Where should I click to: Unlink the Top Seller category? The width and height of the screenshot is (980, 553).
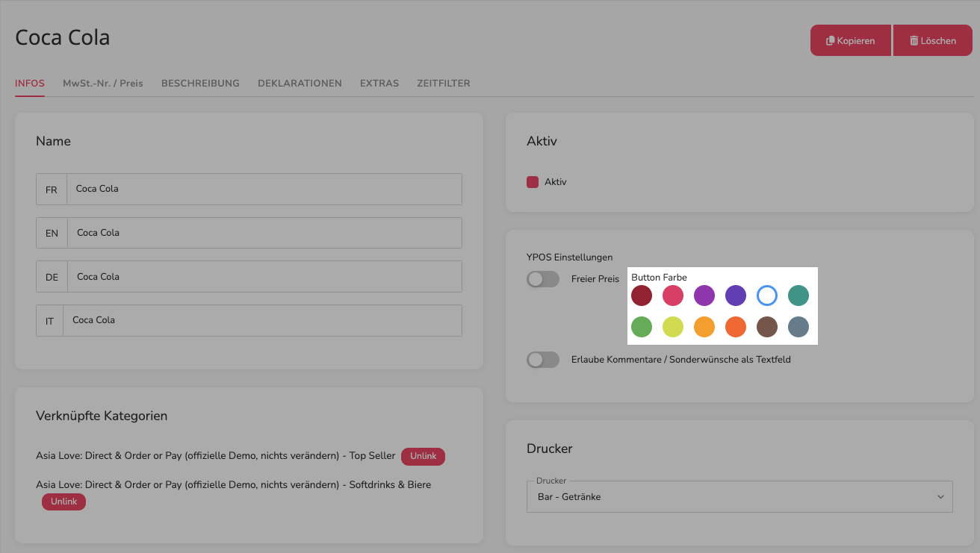[x=423, y=456]
